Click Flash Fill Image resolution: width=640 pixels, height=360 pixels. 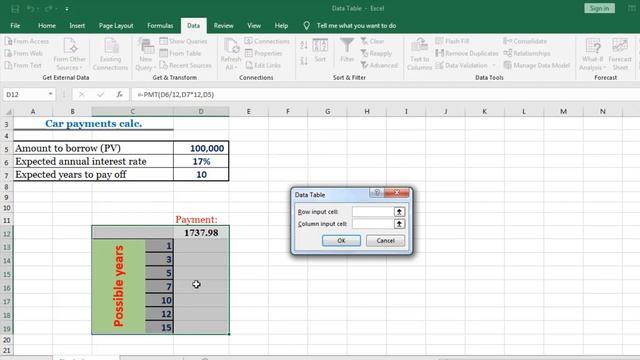pyautogui.click(x=452, y=41)
